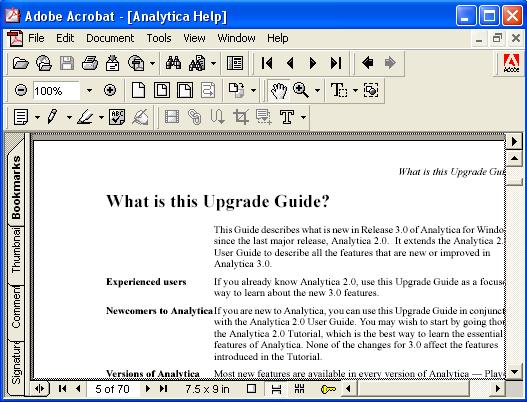Select the Form tool

click(264, 117)
